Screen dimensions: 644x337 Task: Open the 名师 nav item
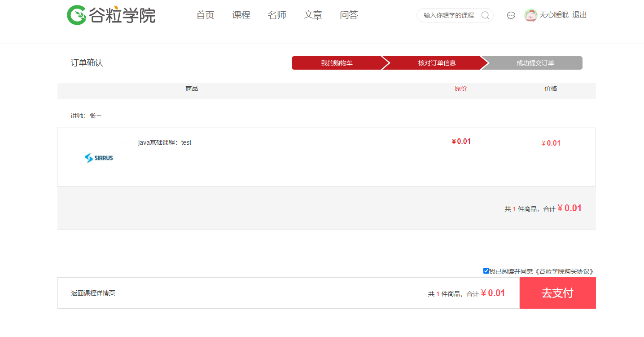point(277,15)
